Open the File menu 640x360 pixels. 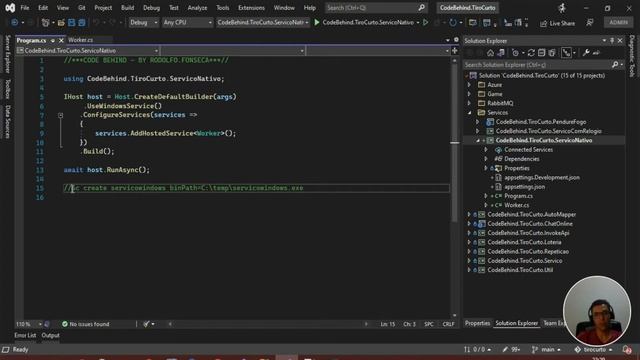pyautogui.click(x=24, y=8)
